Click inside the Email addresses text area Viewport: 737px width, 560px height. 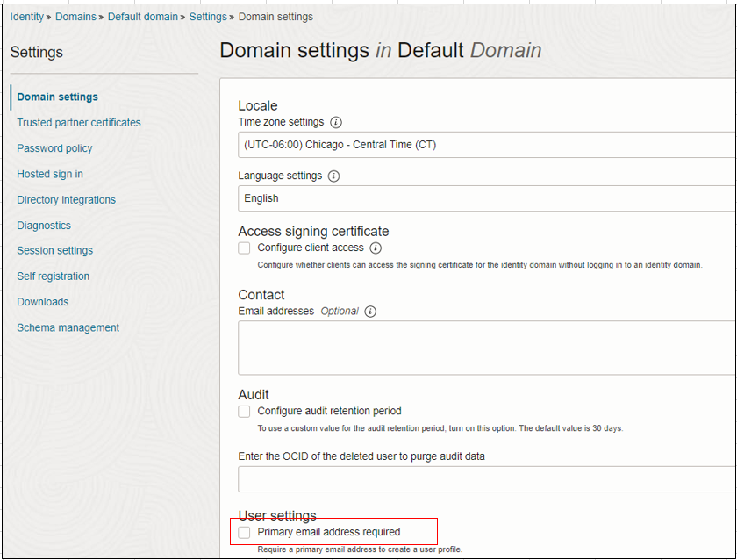(x=487, y=348)
